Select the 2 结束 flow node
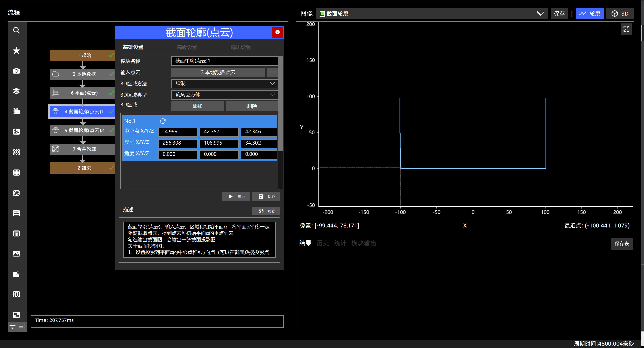The image size is (644, 348). click(82, 168)
